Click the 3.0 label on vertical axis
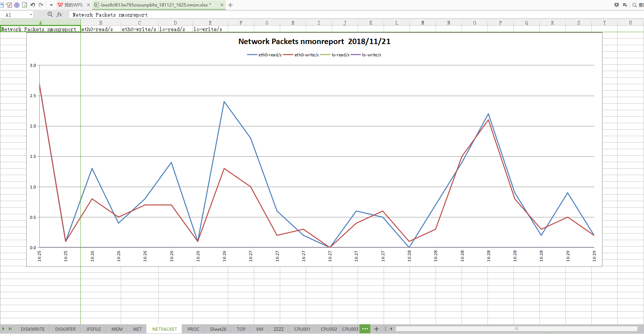This screenshot has width=644, height=334. [x=33, y=65]
